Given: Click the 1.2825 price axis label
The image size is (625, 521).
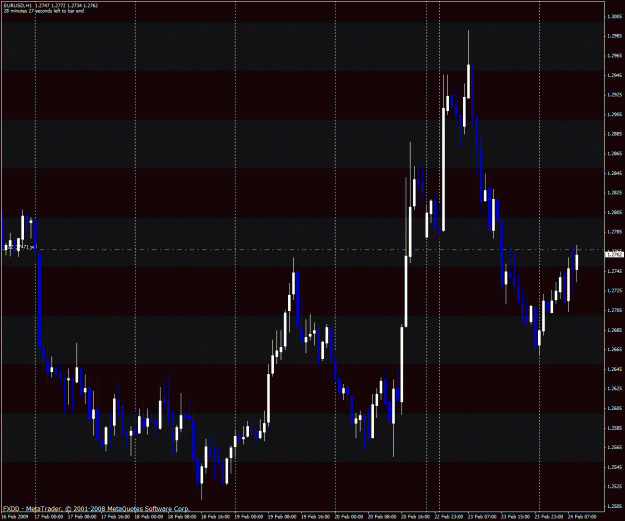Looking at the screenshot, I should [614, 193].
